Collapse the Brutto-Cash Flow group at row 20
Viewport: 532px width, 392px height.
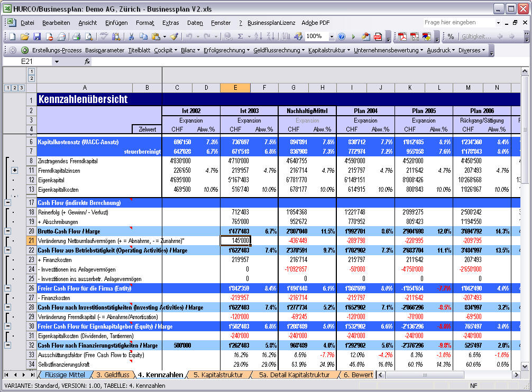coord(7,231)
